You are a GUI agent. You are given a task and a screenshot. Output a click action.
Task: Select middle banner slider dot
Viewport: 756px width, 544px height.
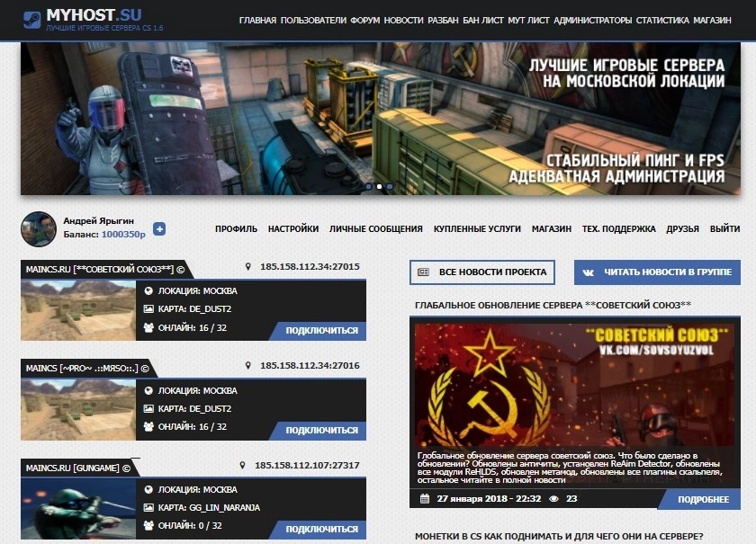pos(379,186)
